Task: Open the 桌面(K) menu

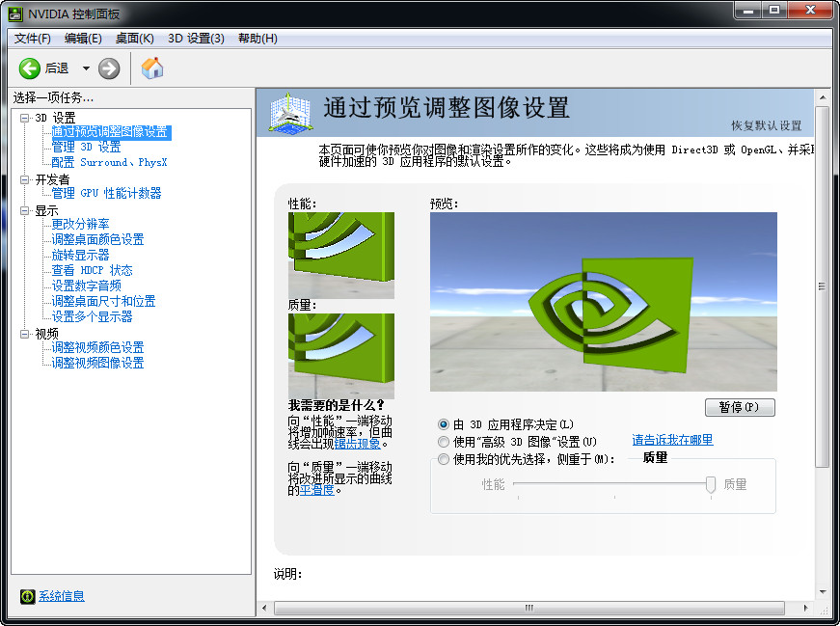Action: pyautogui.click(x=134, y=39)
